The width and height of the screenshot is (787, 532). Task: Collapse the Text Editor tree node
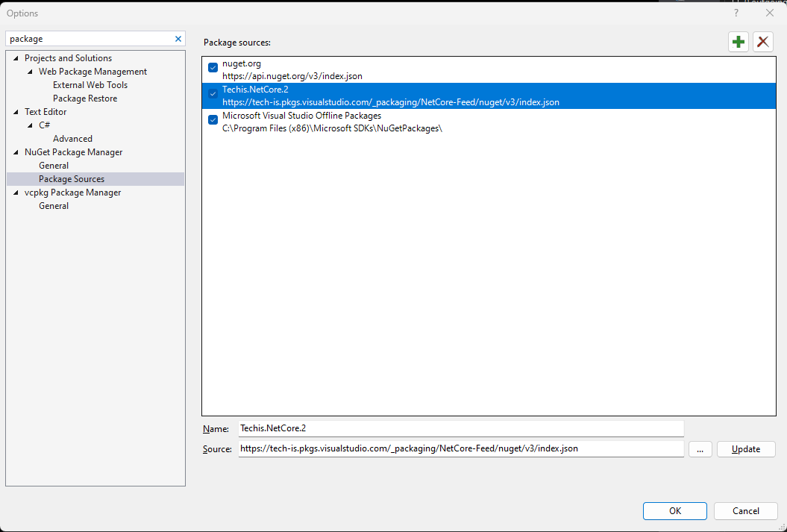pyautogui.click(x=16, y=112)
